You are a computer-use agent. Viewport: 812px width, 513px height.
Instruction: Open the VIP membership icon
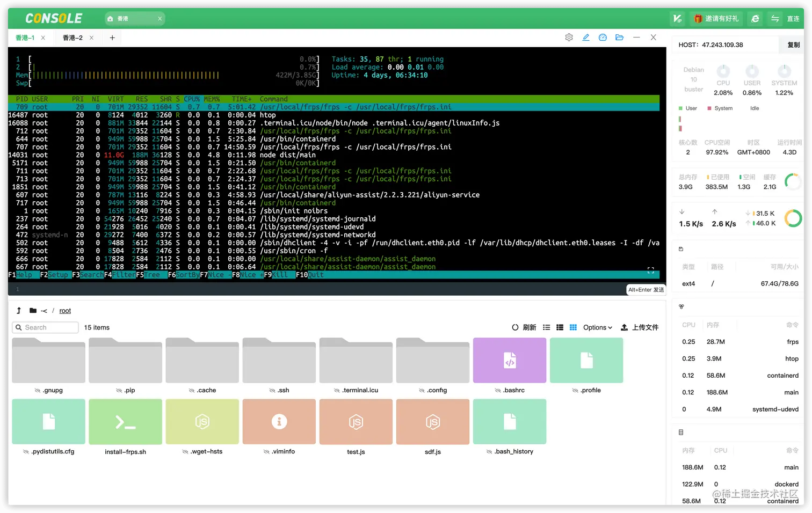tap(678, 19)
